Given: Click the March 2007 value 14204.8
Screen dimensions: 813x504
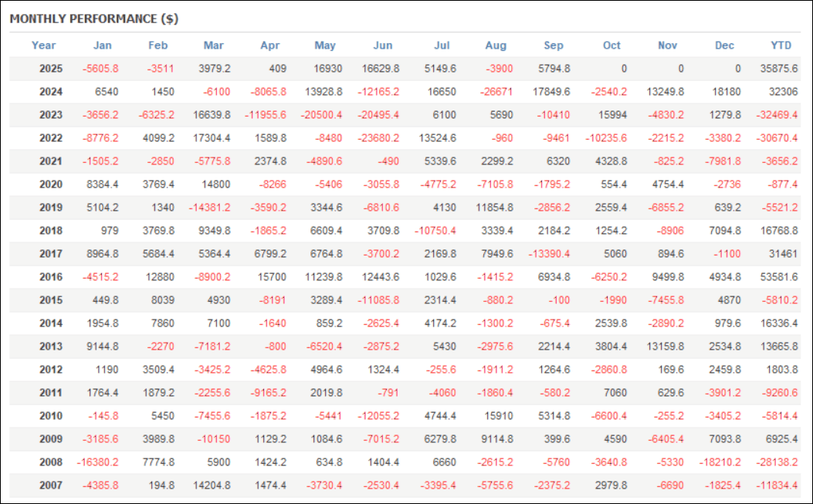Looking at the screenshot, I should pos(210,485).
